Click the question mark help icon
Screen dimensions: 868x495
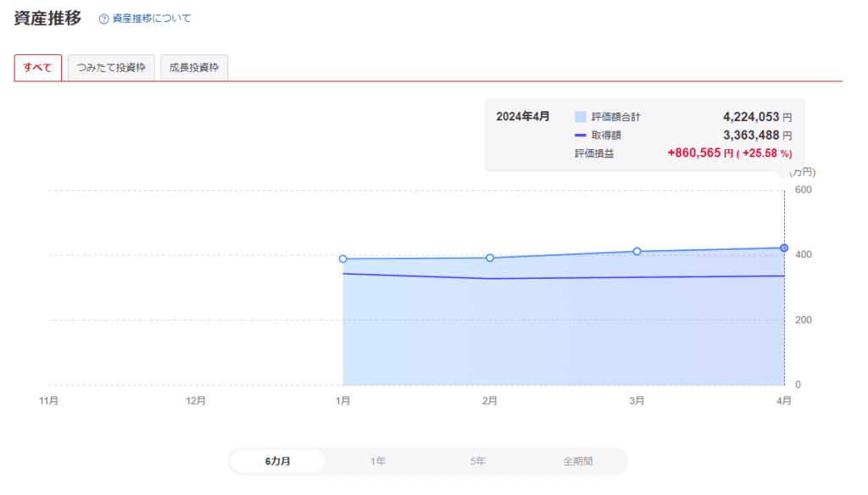pos(103,19)
